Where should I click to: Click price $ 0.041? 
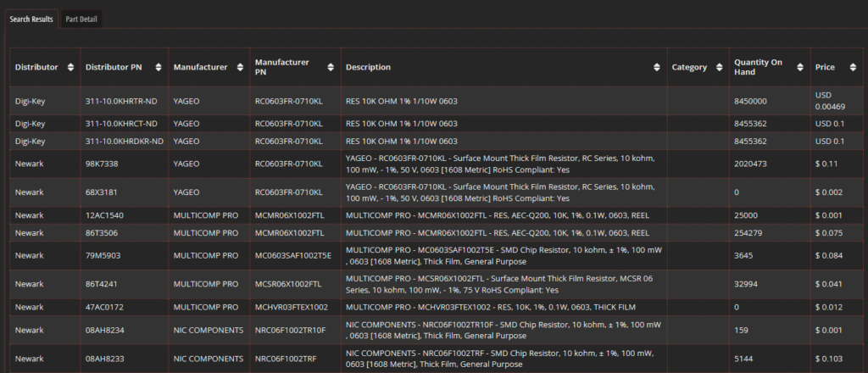(x=829, y=284)
